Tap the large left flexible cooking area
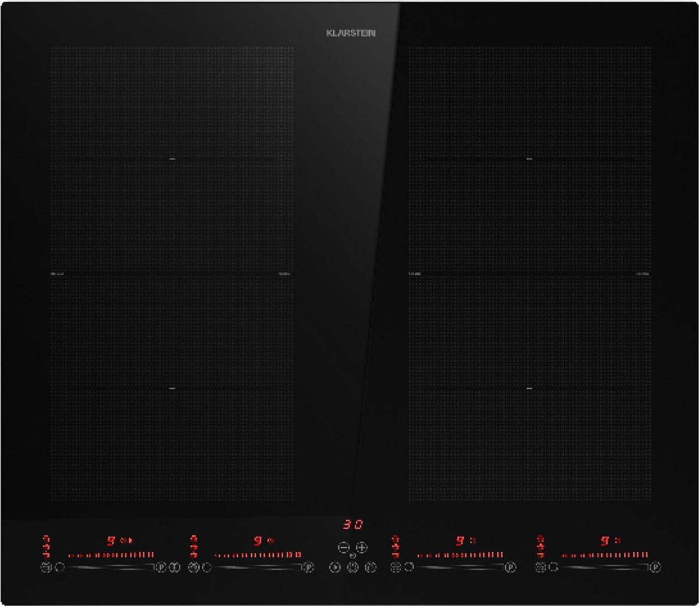The height and width of the screenshot is (608, 700). coord(171,273)
